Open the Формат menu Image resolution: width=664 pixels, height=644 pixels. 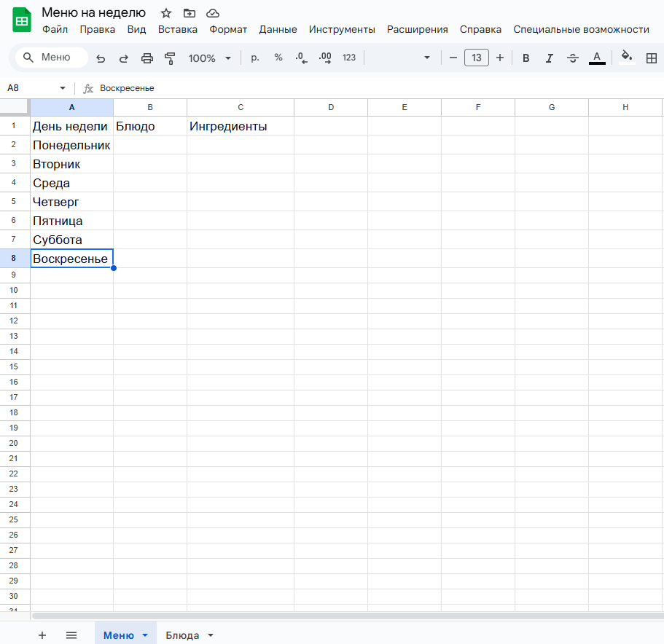(x=228, y=29)
